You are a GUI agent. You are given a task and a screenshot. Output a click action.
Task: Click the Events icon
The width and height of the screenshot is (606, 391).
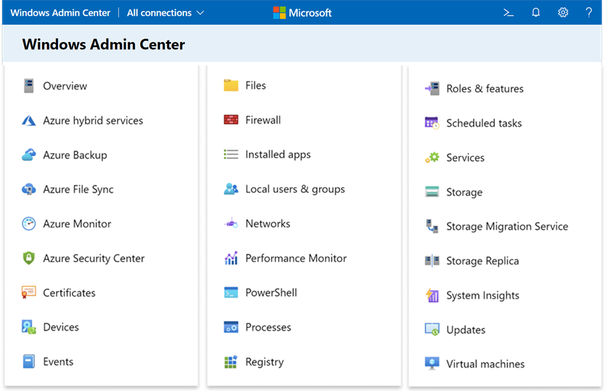click(29, 361)
